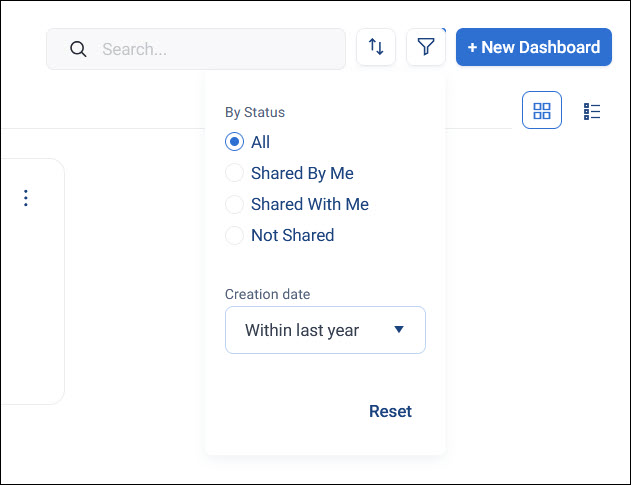Toggle the filter funnel icon

click(x=426, y=47)
